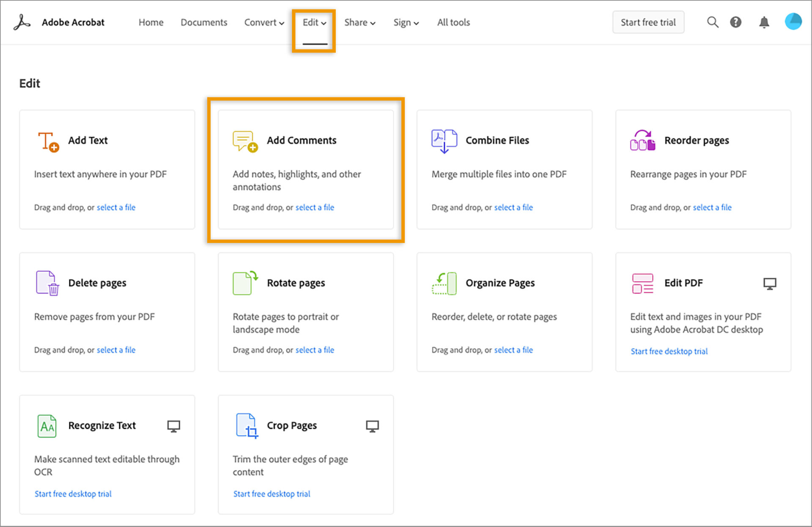The width and height of the screenshot is (812, 527).
Task: Select All Tools from navigation bar
Action: (x=453, y=22)
